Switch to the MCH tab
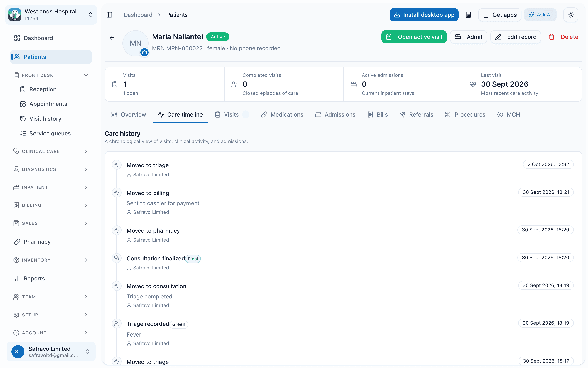Screen dimensions: 588x368 (509, 115)
